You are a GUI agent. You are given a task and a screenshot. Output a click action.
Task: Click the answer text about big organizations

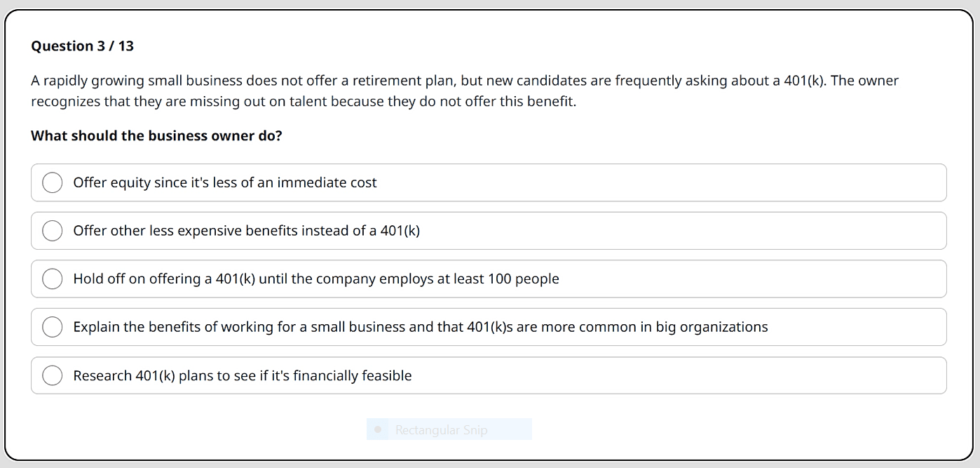pyautogui.click(x=421, y=327)
